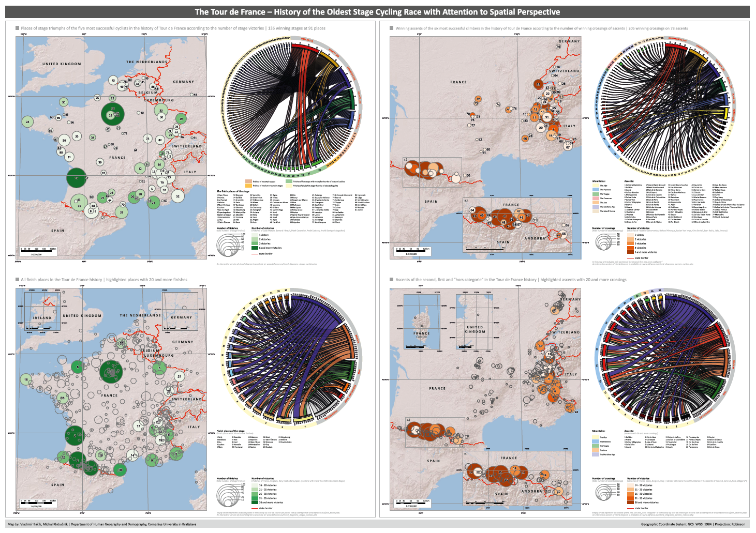Click the Corsica inset map labeled FRANCE

[422, 322]
